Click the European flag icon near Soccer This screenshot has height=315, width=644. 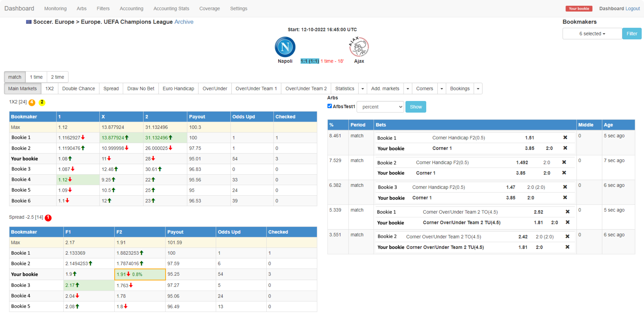coord(29,22)
